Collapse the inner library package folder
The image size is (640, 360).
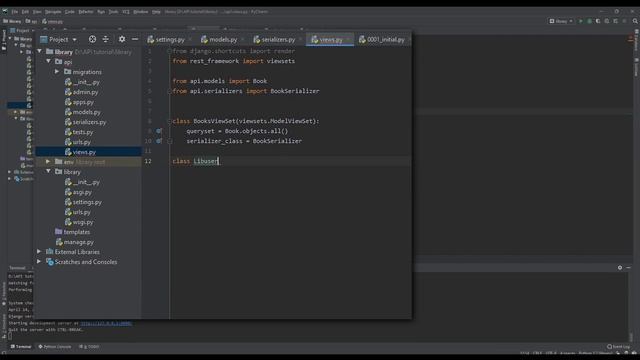(x=49, y=172)
